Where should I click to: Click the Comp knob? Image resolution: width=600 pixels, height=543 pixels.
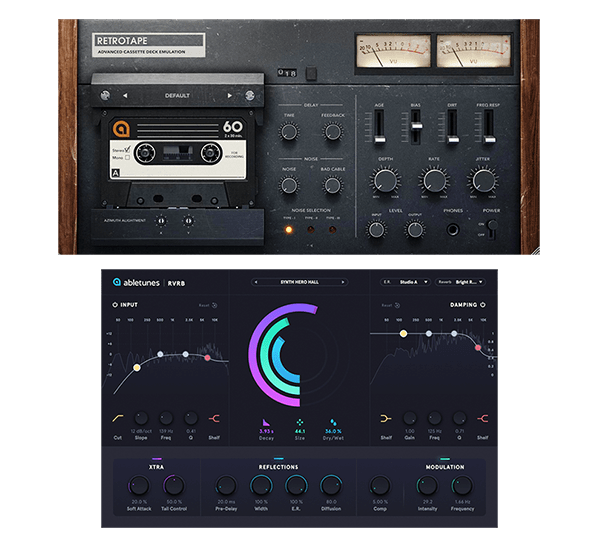click(380, 485)
